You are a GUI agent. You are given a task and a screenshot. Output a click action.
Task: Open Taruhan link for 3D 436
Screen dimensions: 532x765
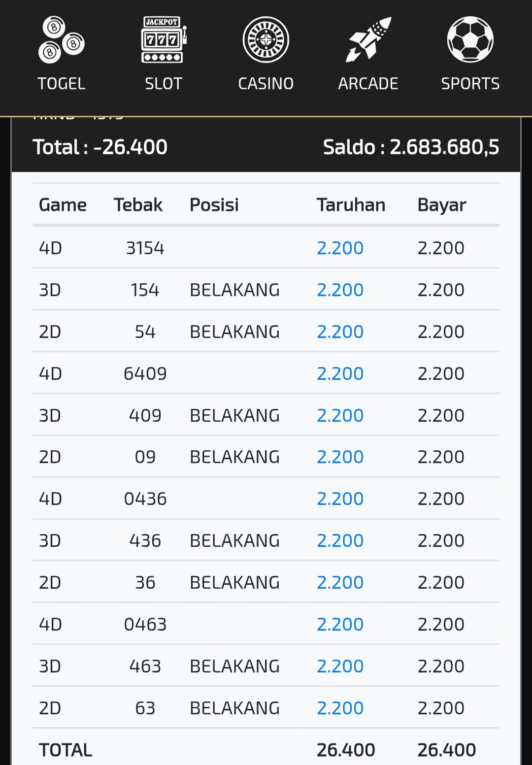pos(340,540)
